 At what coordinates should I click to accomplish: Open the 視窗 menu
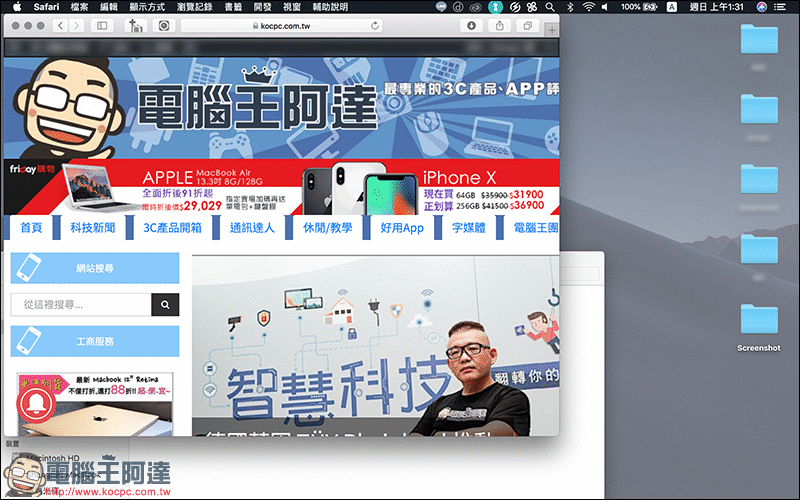[292, 7]
